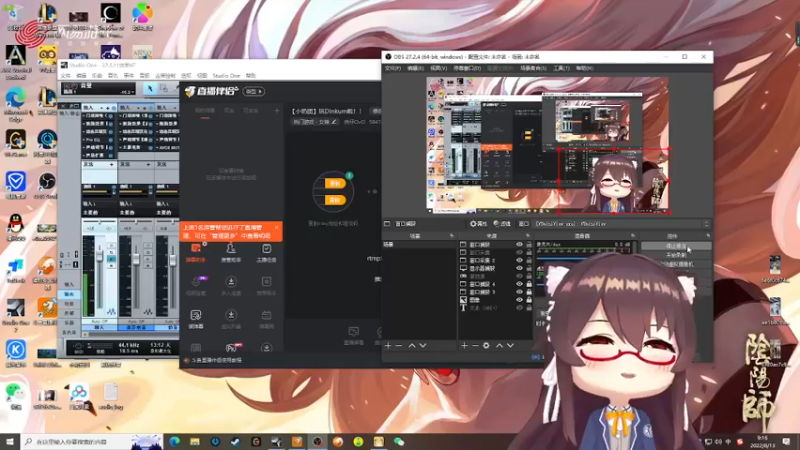The height and width of the screenshot is (450, 800).
Task: Click the 直播伴侣 mode pill next to logo
Action: click(x=254, y=91)
